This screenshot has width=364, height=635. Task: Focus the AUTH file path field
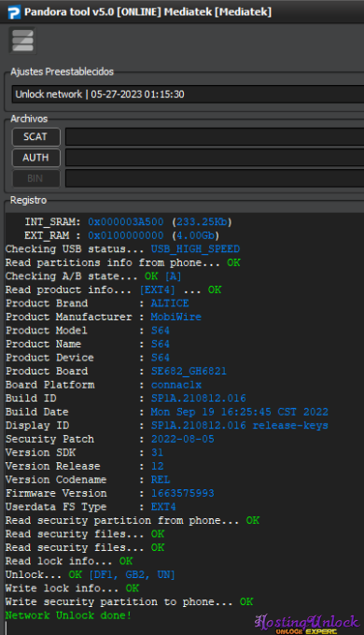click(x=215, y=158)
